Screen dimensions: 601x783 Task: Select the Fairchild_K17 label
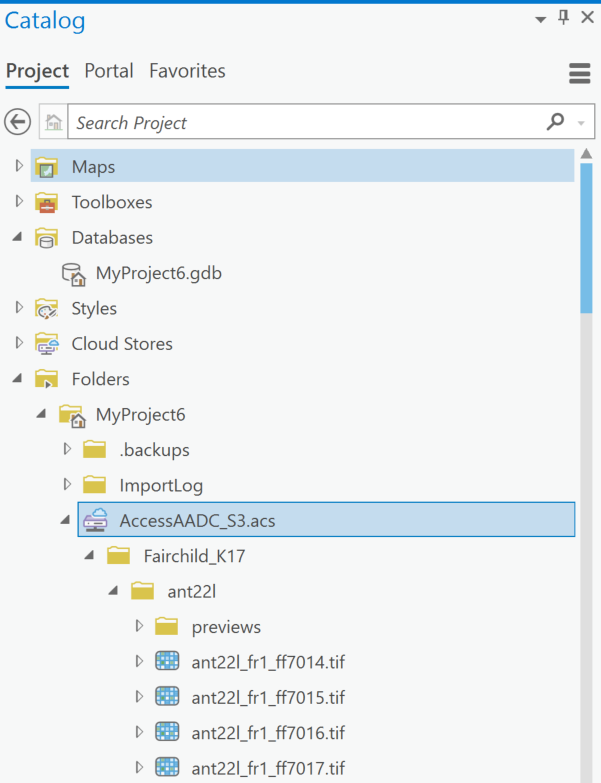point(194,556)
